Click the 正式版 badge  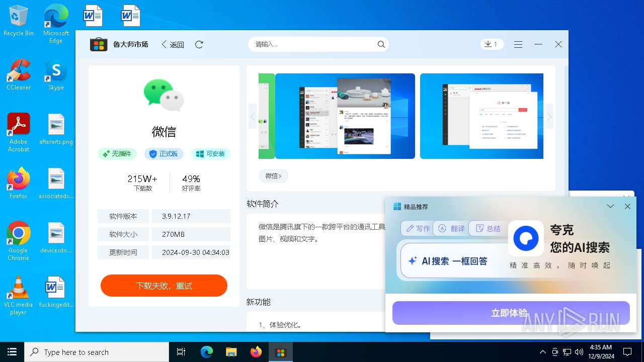click(x=164, y=154)
